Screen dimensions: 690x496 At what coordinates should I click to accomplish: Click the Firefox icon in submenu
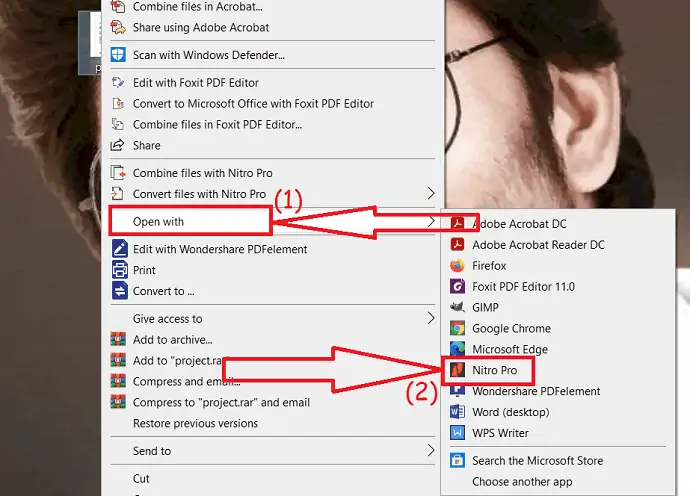(x=457, y=266)
